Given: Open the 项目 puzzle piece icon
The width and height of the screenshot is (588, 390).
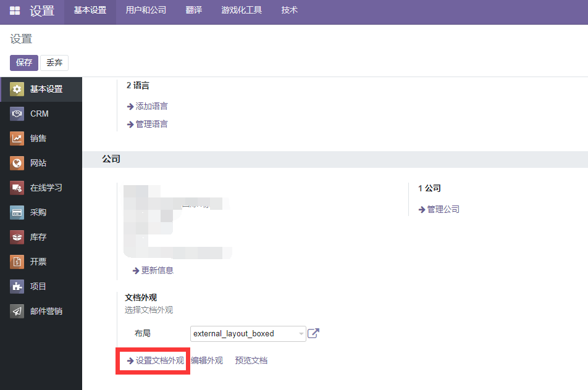Looking at the screenshot, I should pos(17,286).
